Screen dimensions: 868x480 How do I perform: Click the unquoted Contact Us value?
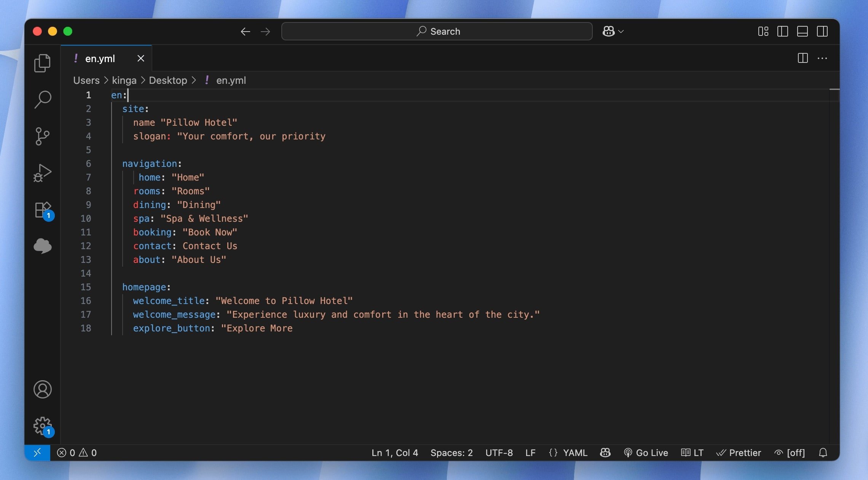210,246
